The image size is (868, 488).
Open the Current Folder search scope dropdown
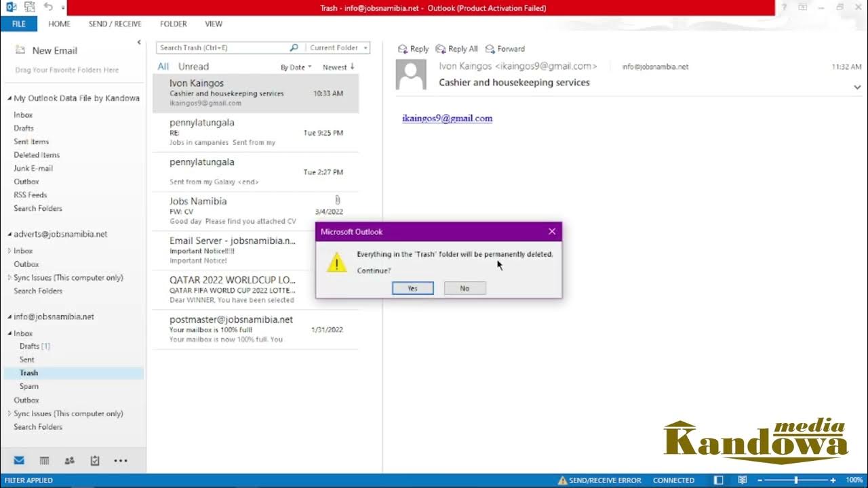coord(338,47)
